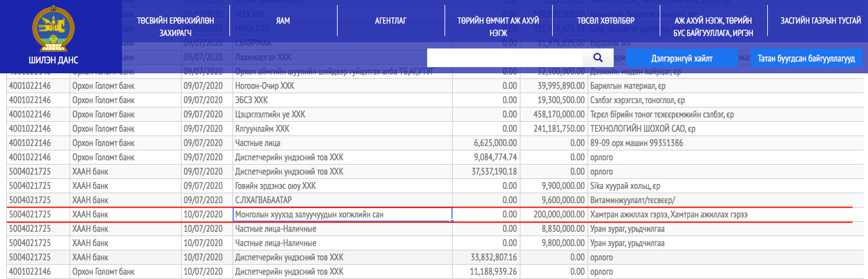
Task: Click Орхон Голомт банк in the 11,188,939.26 row
Action: [103, 272]
